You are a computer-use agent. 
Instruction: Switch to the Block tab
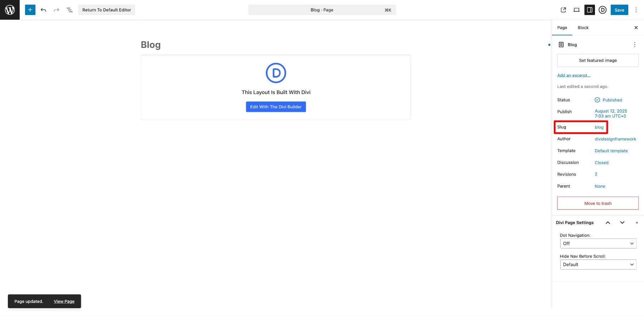click(x=583, y=28)
